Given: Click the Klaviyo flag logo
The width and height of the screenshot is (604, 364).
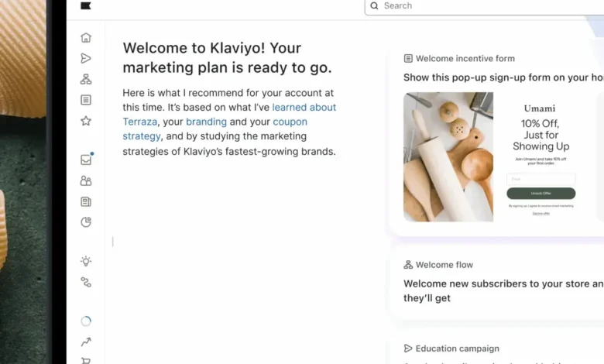Looking at the screenshot, I should (x=86, y=6).
